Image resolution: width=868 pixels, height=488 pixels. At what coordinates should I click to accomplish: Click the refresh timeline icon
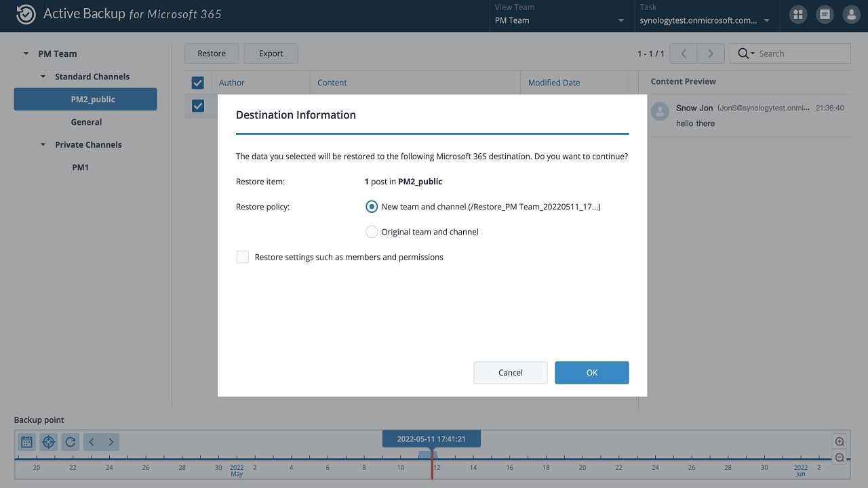click(70, 442)
